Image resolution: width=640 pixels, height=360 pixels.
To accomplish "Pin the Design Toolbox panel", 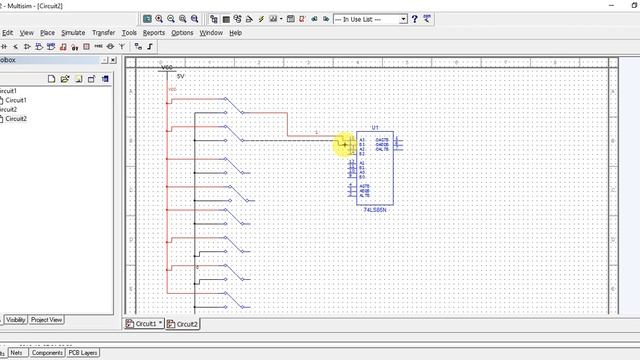I will [104, 60].
